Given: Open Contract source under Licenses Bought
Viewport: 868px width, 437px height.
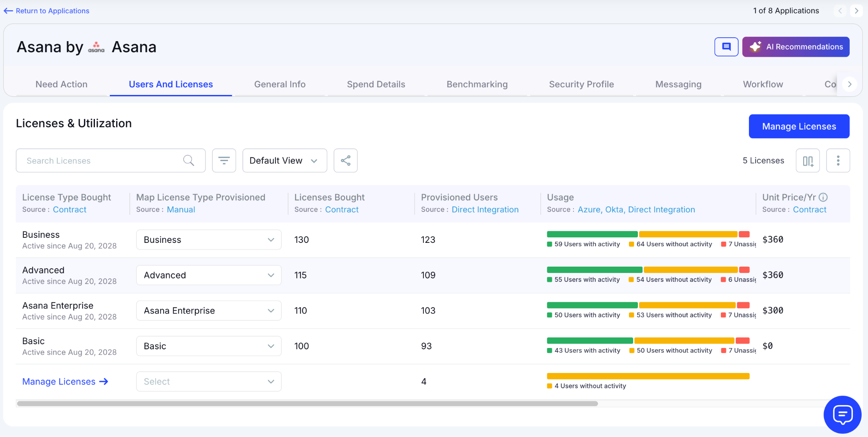Looking at the screenshot, I should click(342, 209).
